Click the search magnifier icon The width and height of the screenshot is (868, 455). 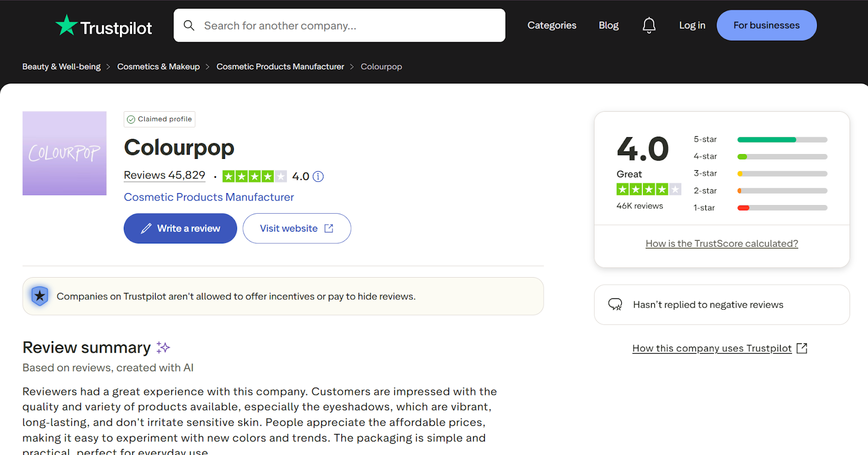pyautogui.click(x=189, y=25)
